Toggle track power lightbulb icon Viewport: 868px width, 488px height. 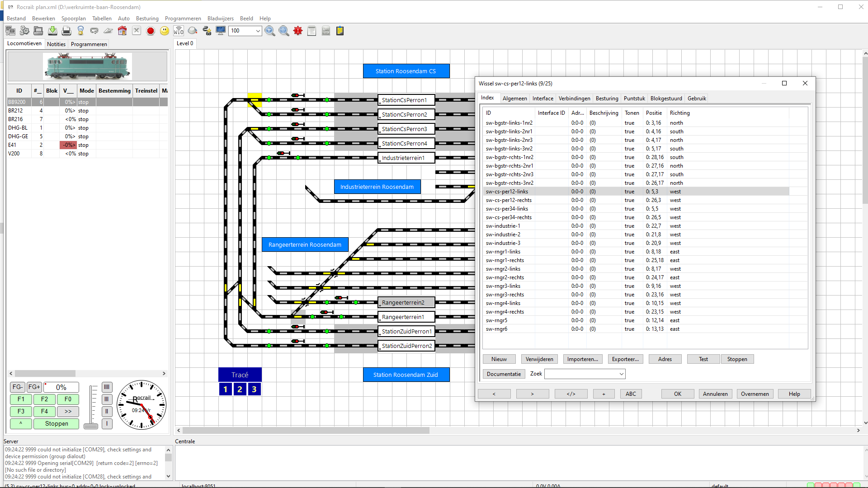80,31
